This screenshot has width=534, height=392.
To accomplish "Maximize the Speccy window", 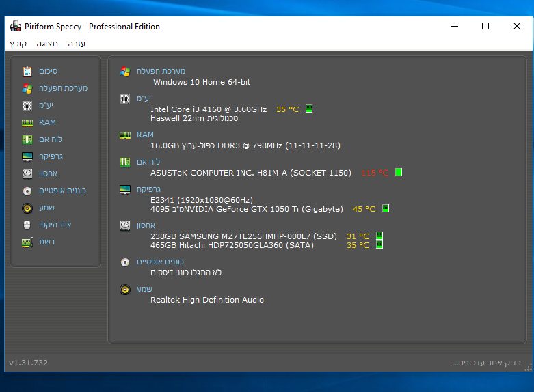I will (485, 26).
